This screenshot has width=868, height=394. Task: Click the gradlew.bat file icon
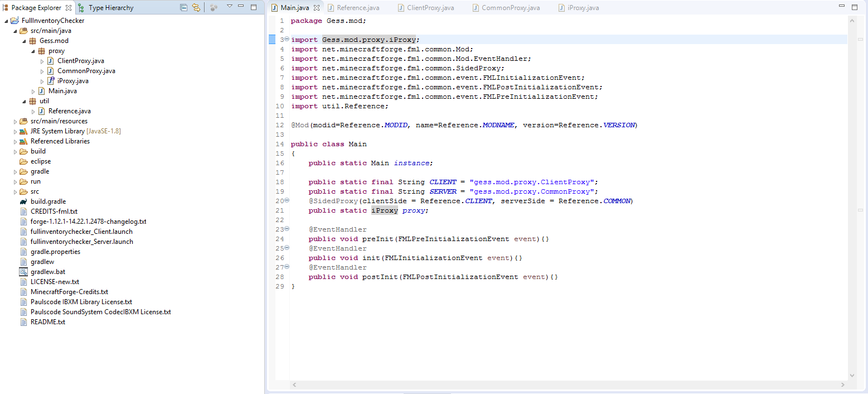click(23, 272)
